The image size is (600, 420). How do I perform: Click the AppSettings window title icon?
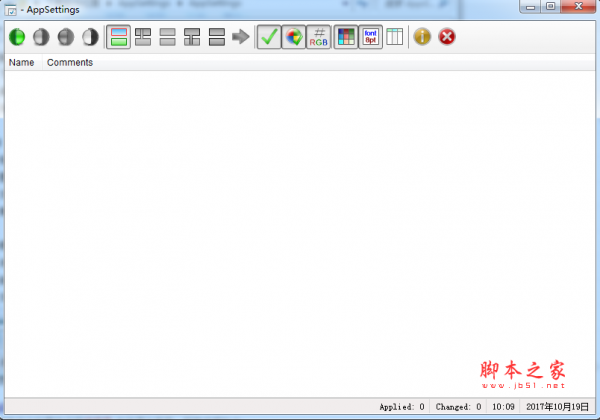[x=11, y=10]
